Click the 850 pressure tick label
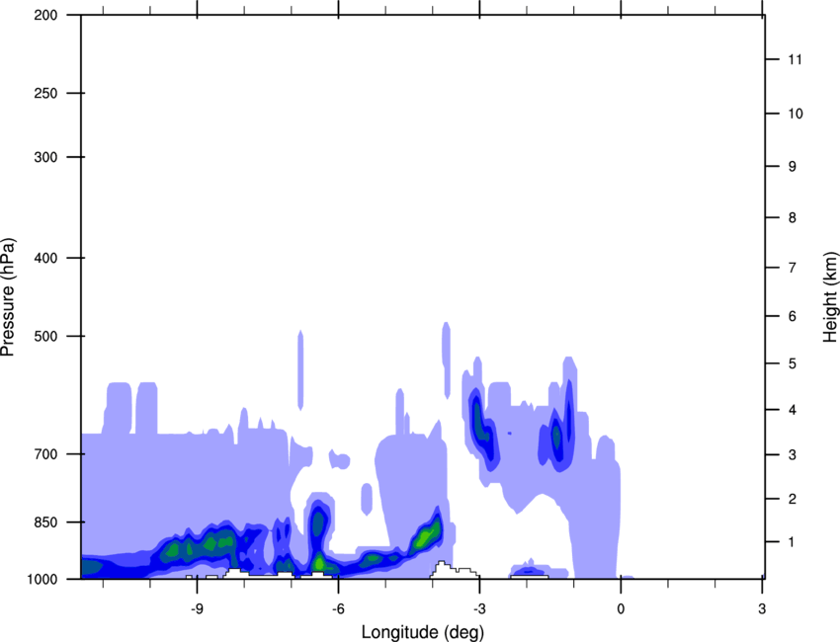This screenshot has width=840, height=642. click(45, 522)
